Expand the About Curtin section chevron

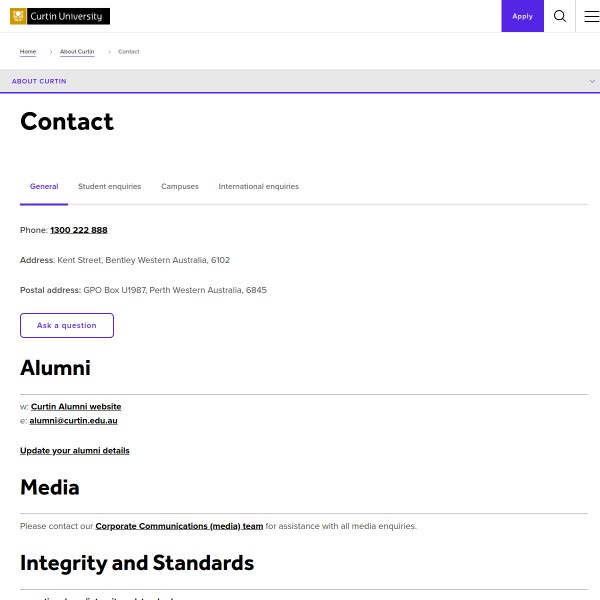tap(592, 81)
